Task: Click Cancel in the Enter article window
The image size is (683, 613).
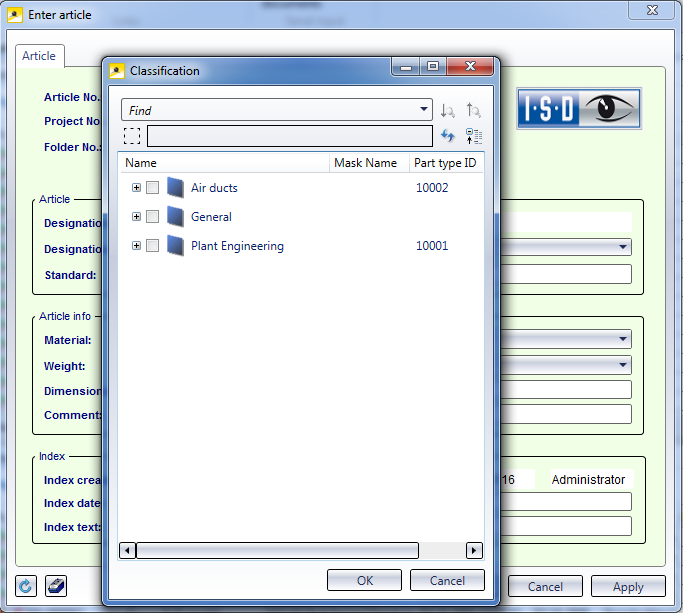Action: (x=545, y=586)
